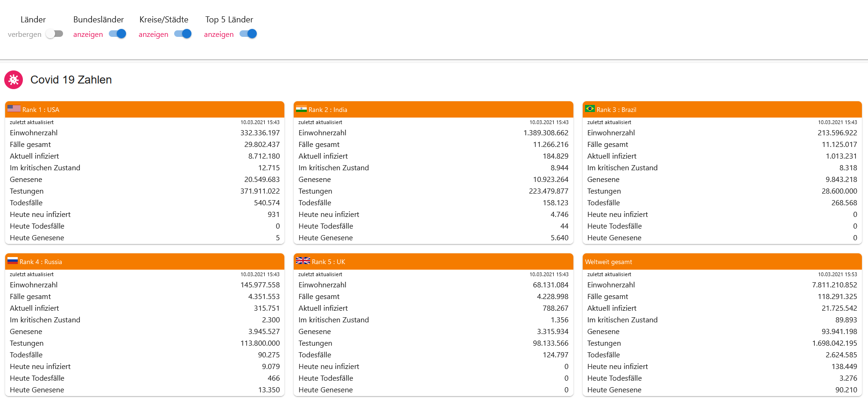The width and height of the screenshot is (868, 404).
Task: Click the 'Kreise/Städte' heading text
Action: pyautogui.click(x=164, y=20)
